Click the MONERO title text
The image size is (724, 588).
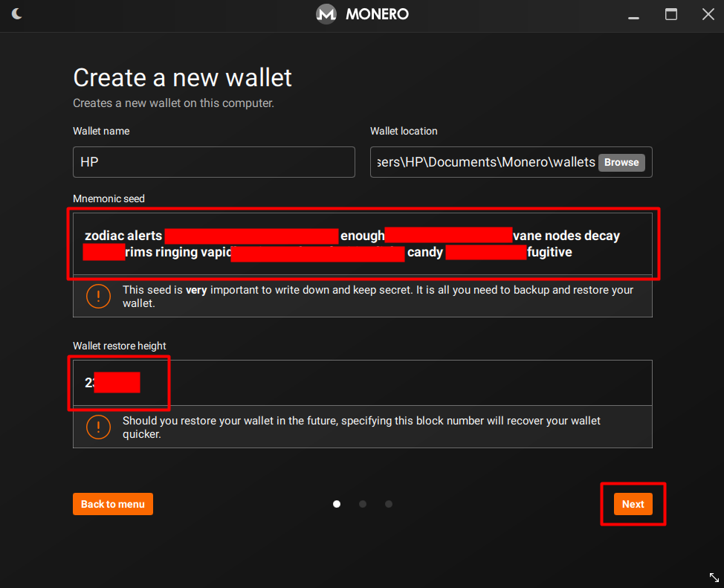(x=377, y=14)
